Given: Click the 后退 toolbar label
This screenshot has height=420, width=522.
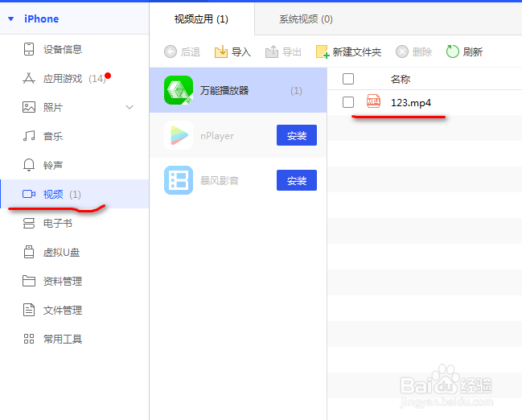Looking at the screenshot, I should coord(191,52).
